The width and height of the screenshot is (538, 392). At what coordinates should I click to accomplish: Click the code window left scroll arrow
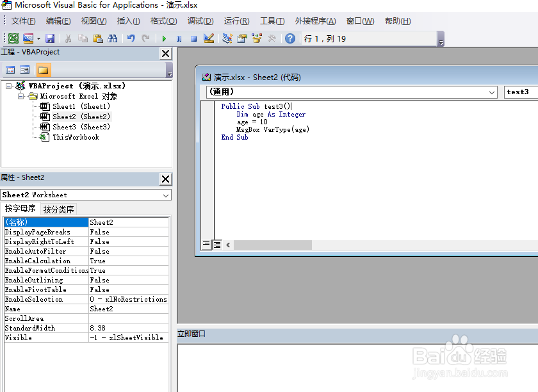coord(228,245)
